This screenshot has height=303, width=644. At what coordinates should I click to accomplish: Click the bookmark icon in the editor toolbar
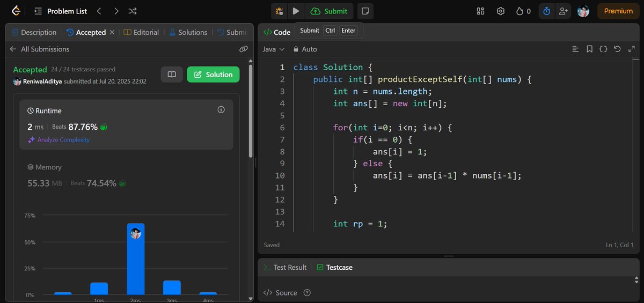click(589, 49)
